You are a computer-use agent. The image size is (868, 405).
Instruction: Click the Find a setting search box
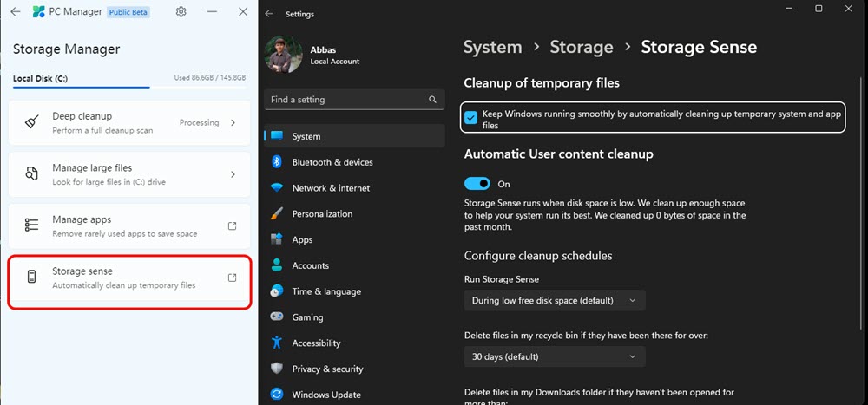(355, 100)
